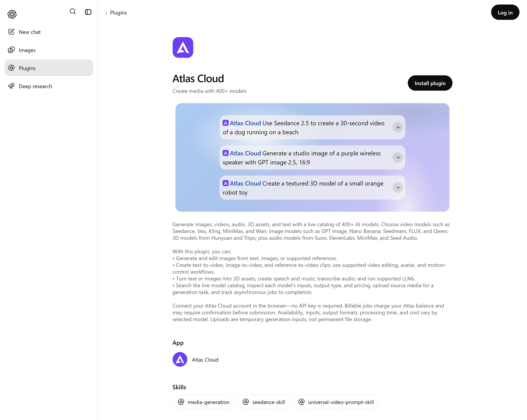Click Install plugin button
This screenshot has width=527, height=420.
click(430, 83)
